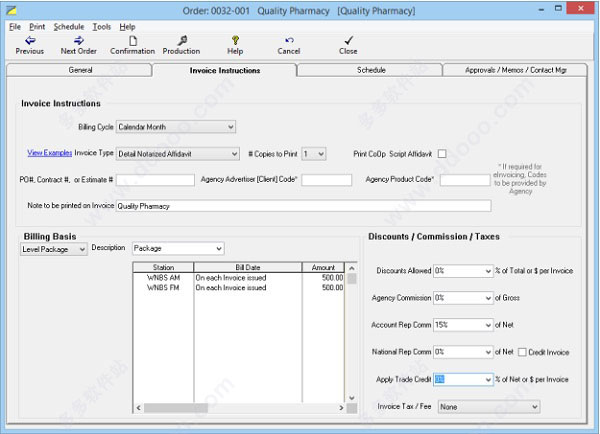Click the station table scroll-right arrow
The width and height of the screenshot is (600, 434).
click(x=341, y=408)
